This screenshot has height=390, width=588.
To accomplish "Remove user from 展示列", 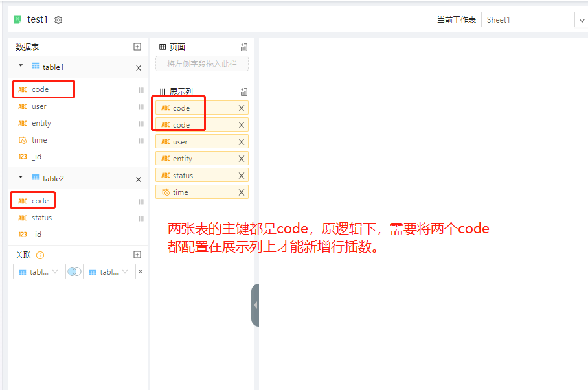I will click(x=242, y=142).
